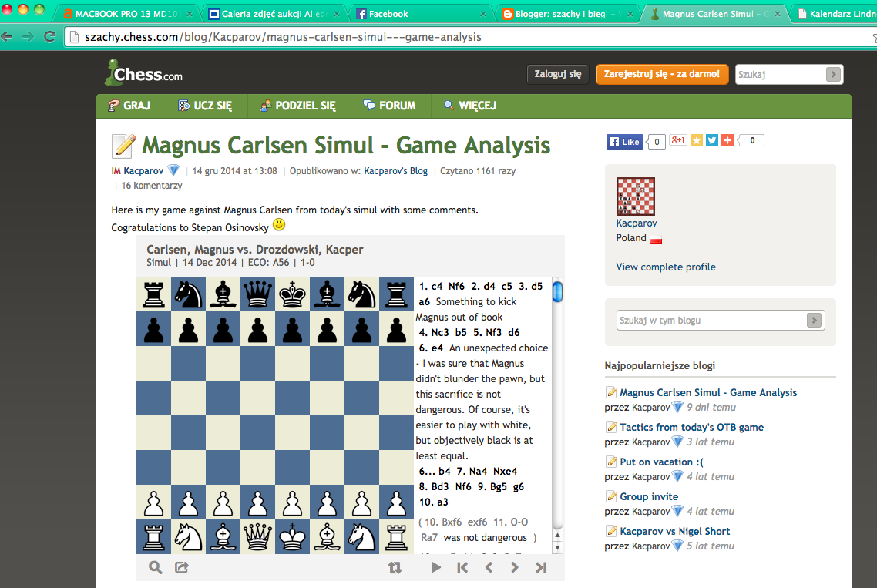Image resolution: width=877 pixels, height=588 pixels.
Task: Start game autoplay with the play button
Action: [x=435, y=567]
